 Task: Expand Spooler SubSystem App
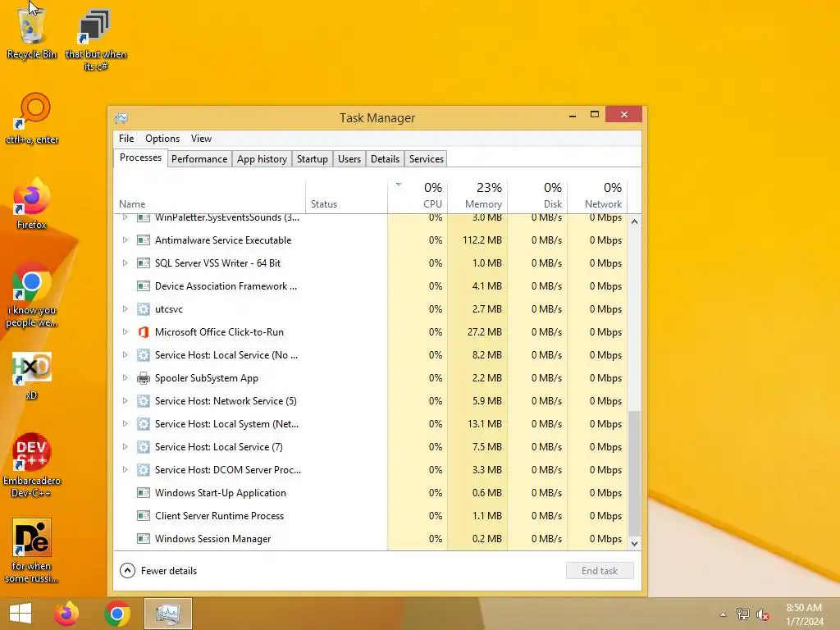pos(125,377)
